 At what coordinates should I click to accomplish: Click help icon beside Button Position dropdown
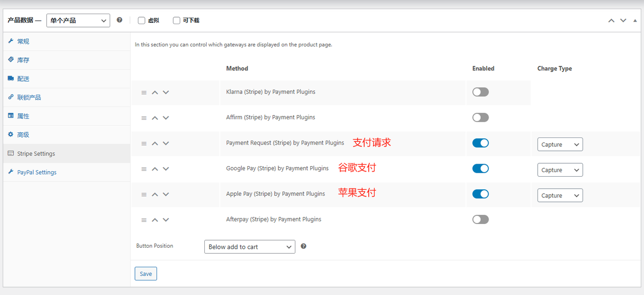[303, 246]
